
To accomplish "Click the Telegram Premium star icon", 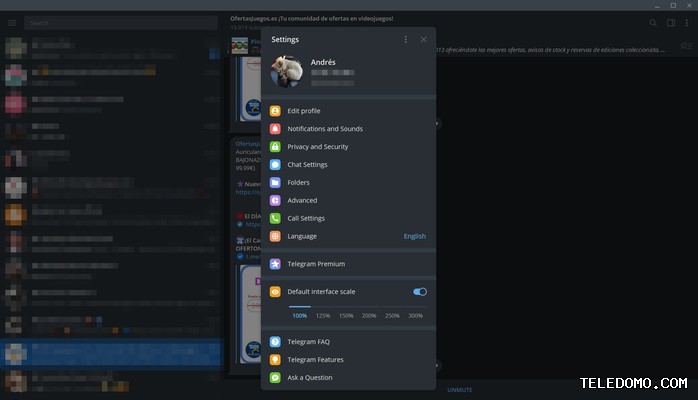I will (x=275, y=264).
